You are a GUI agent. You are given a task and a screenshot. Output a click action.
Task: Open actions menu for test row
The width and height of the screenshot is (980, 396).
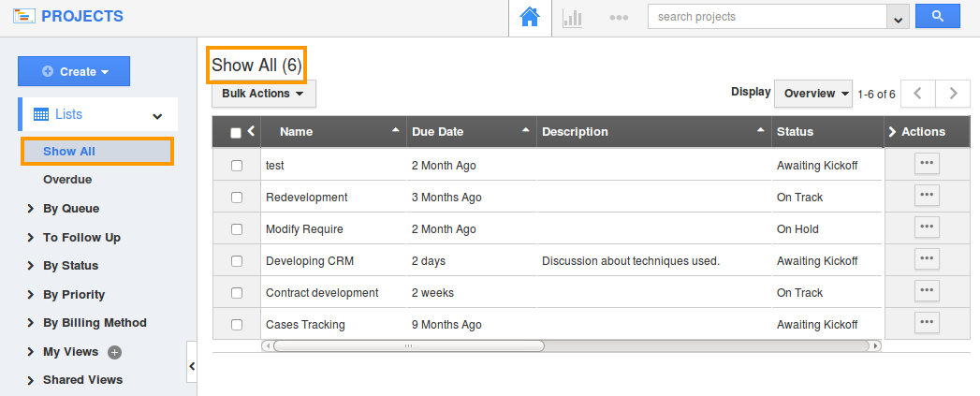pos(927,163)
